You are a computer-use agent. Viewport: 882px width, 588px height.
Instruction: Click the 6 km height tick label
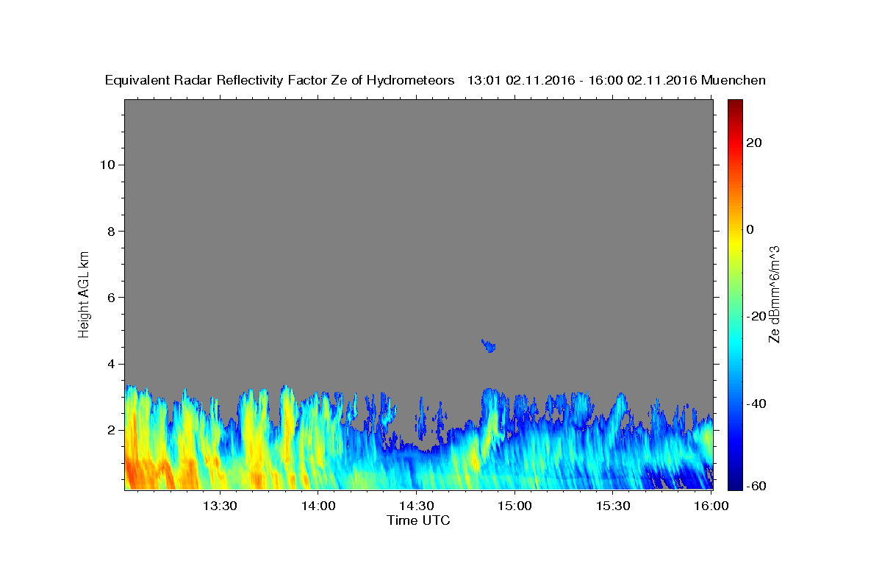(x=112, y=298)
